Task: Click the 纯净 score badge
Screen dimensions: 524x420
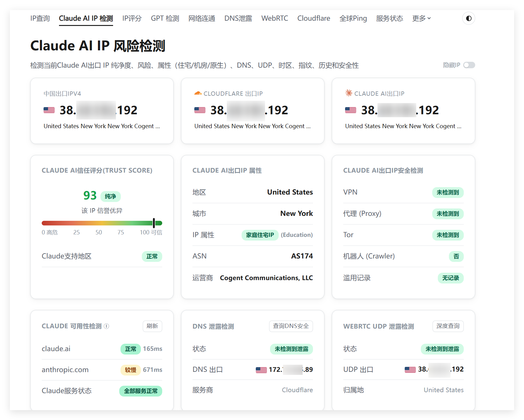Action: 110,196
